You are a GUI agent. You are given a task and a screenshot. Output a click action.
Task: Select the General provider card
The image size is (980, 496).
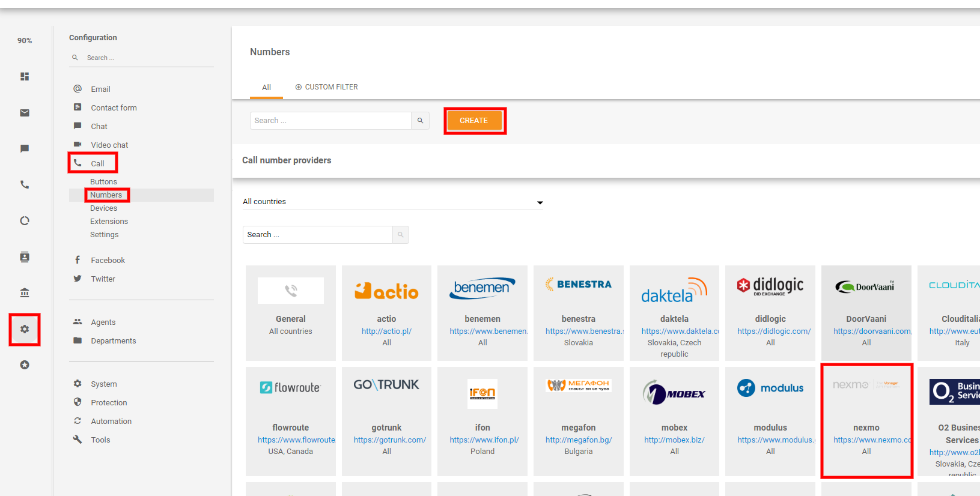pos(291,313)
